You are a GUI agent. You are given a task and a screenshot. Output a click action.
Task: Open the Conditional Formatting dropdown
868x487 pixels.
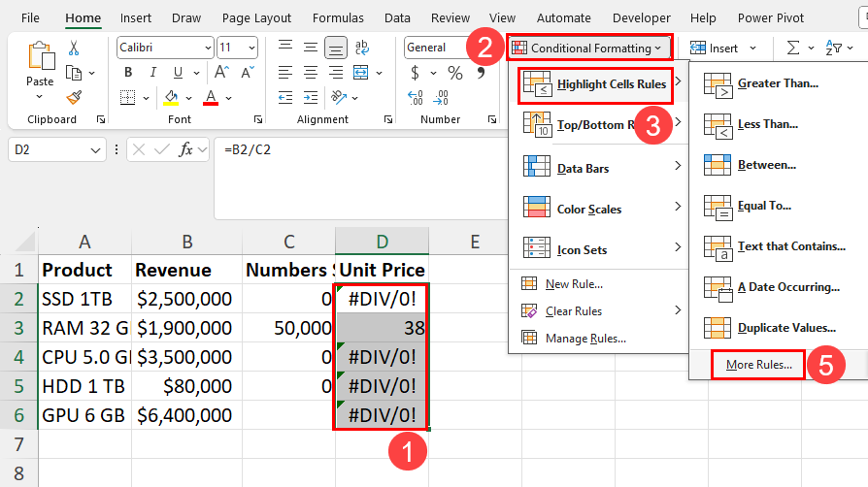click(x=589, y=49)
